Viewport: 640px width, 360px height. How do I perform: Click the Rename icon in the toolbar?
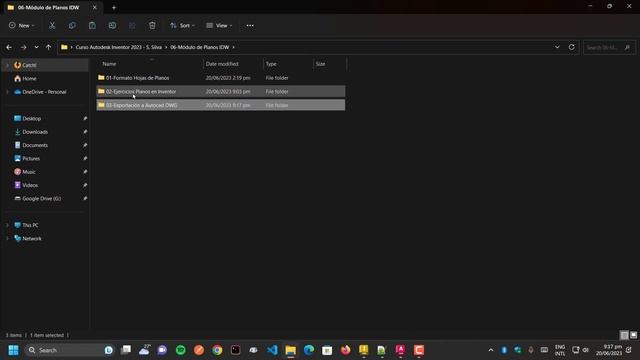tap(112, 25)
